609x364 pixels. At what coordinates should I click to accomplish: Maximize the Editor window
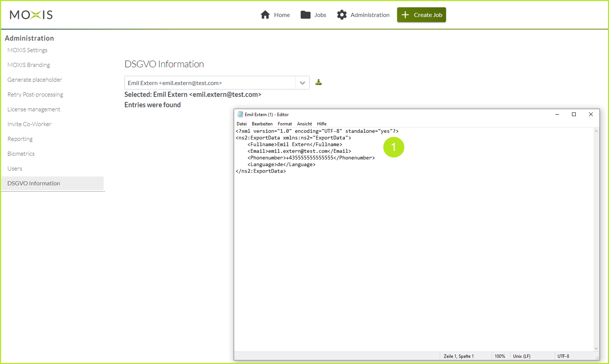pyautogui.click(x=574, y=115)
